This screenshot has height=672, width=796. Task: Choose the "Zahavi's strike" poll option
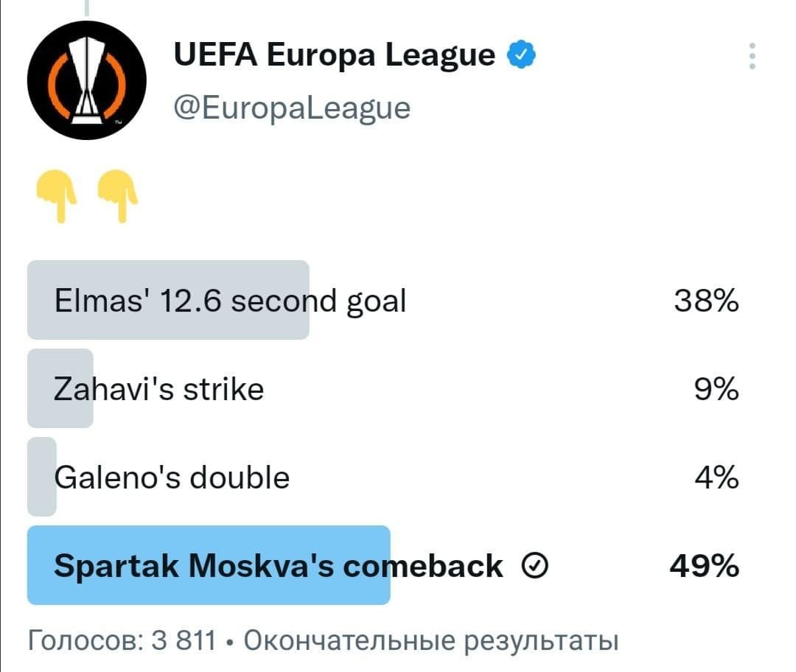pyautogui.click(x=159, y=389)
